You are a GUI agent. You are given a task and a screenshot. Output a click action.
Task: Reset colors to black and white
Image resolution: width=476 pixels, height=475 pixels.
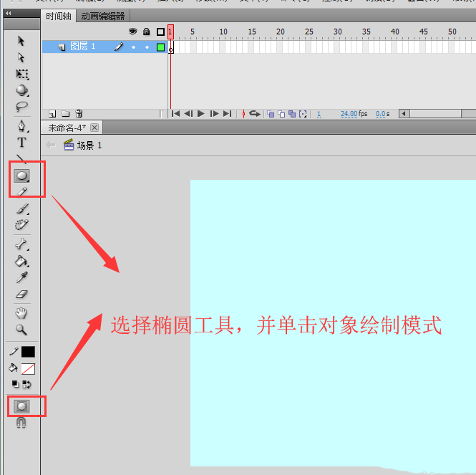coord(15,384)
